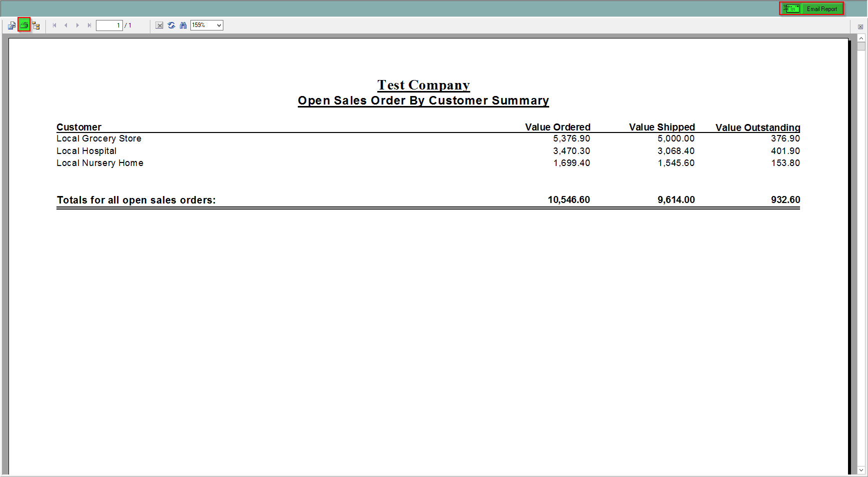The height and width of the screenshot is (477, 868).
Task: Click the 3,470.30 ordered value
Action: pyautogui.click(x=572, y=151)
